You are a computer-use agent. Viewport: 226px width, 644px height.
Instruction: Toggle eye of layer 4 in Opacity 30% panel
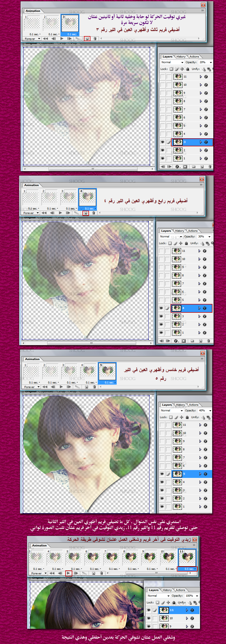(x=161, y=308)
